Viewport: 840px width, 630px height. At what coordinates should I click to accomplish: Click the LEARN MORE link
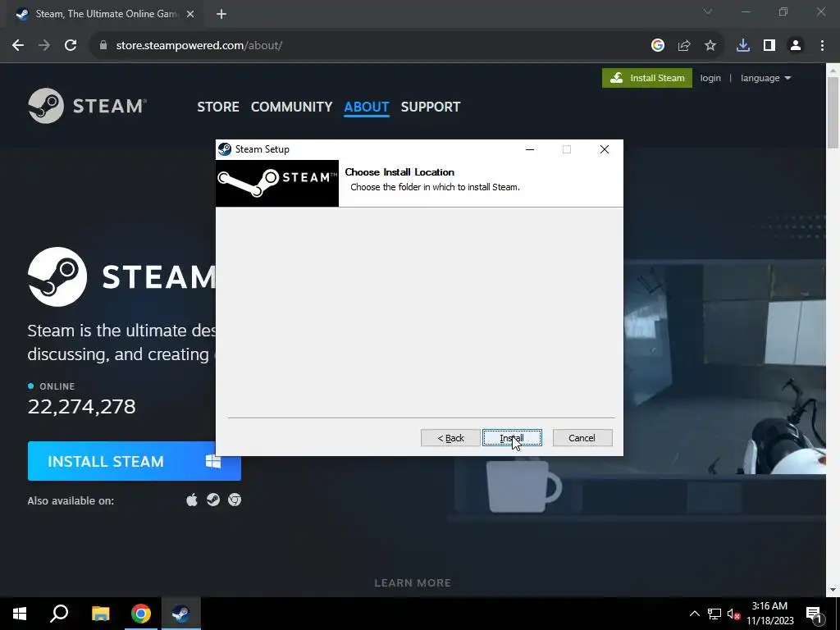point(413,582)
